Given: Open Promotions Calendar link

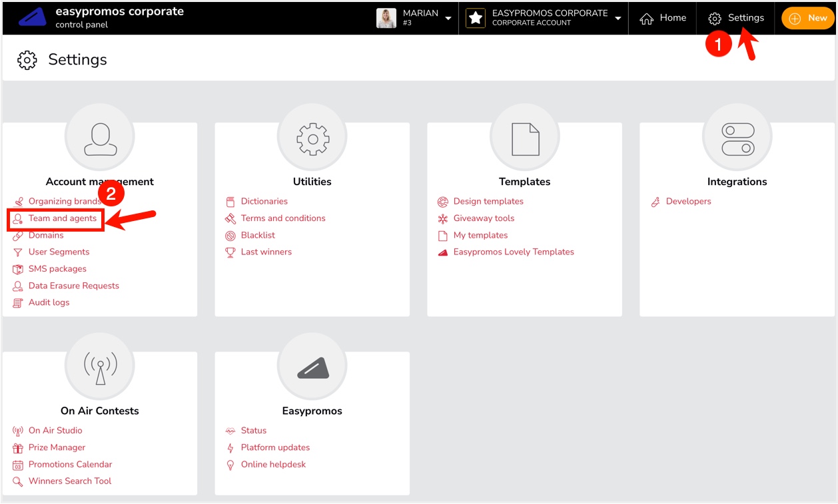Looking at the screenshot, I should pos(70,464).
